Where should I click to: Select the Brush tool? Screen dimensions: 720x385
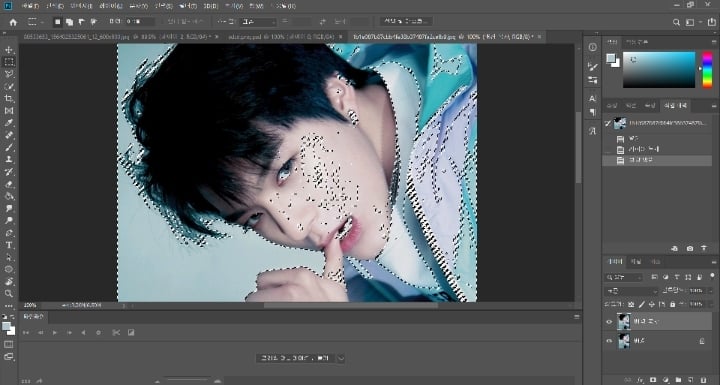(x=9, y=147)
